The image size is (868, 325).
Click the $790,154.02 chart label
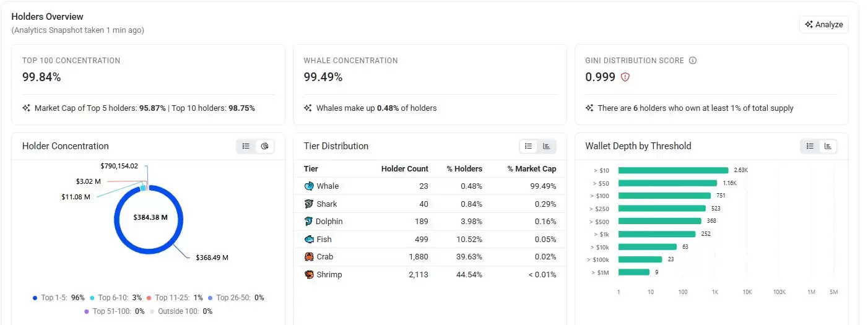pyautogui.click(x=119, y=166)
